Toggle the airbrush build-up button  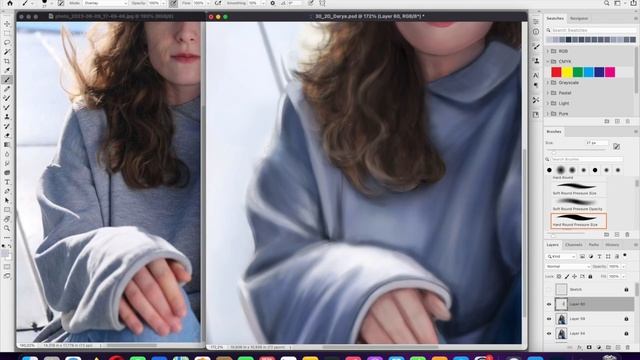coord(218,3)
